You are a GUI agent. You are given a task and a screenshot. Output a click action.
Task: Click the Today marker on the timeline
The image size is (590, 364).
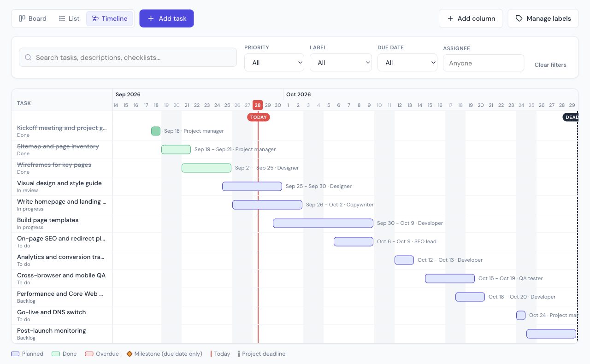[x=259, y=117]
